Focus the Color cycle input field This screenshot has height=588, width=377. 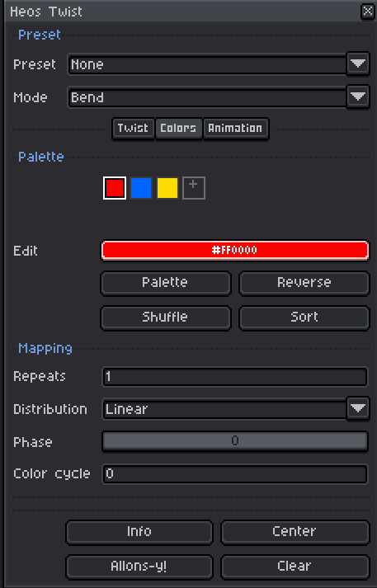tap(235, 474)
